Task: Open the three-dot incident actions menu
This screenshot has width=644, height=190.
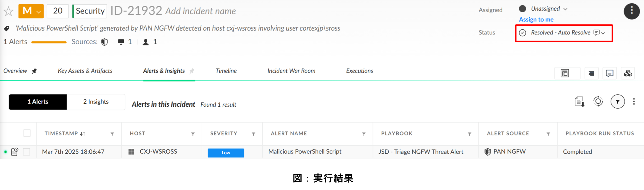Action: [632, 11]
